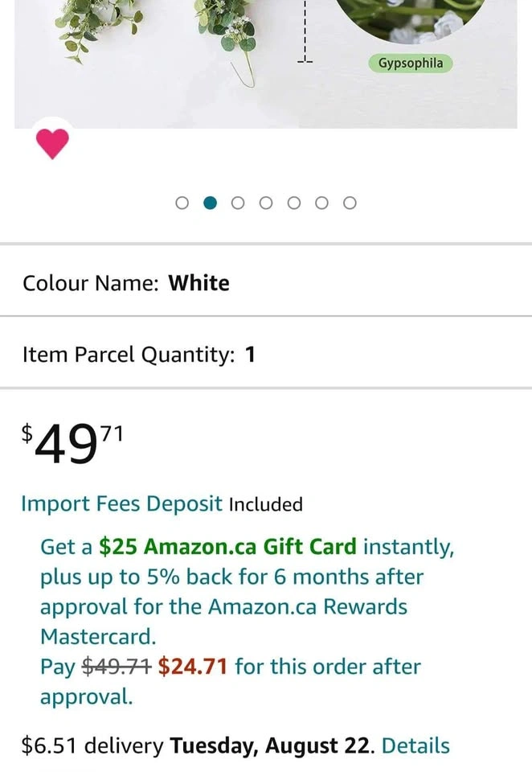Viewport: 532px width, 772px height.
Task: Show the last (seventh) carousel image dot
Action: [350, 203]
